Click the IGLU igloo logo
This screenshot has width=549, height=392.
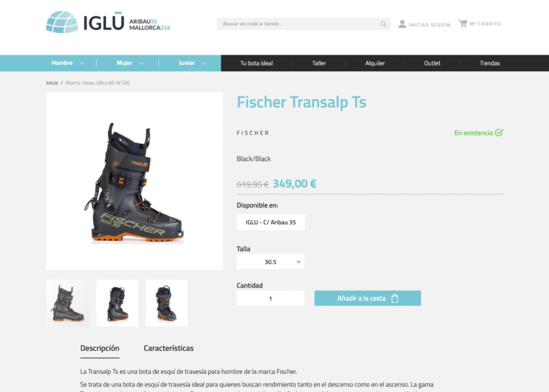point(62,23)
